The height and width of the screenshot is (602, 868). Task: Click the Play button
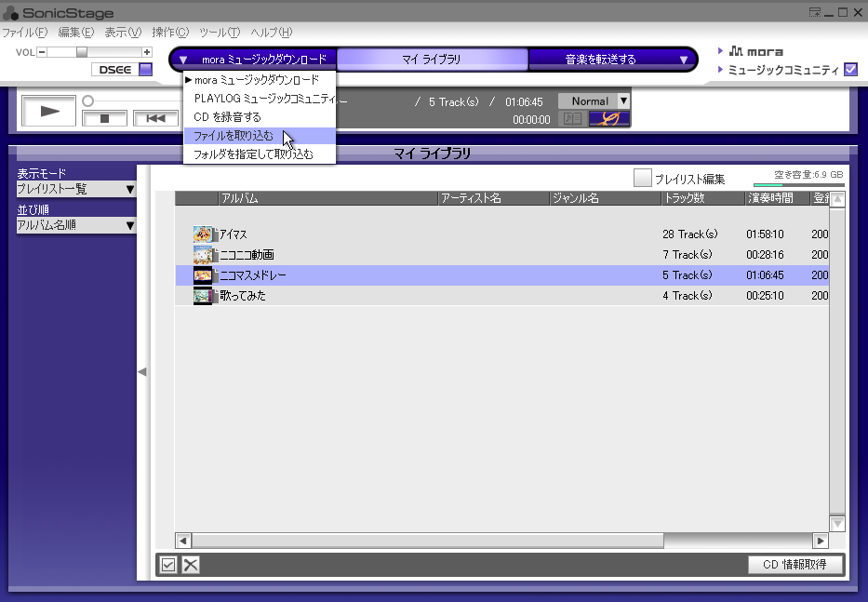(x=48, y=112)
